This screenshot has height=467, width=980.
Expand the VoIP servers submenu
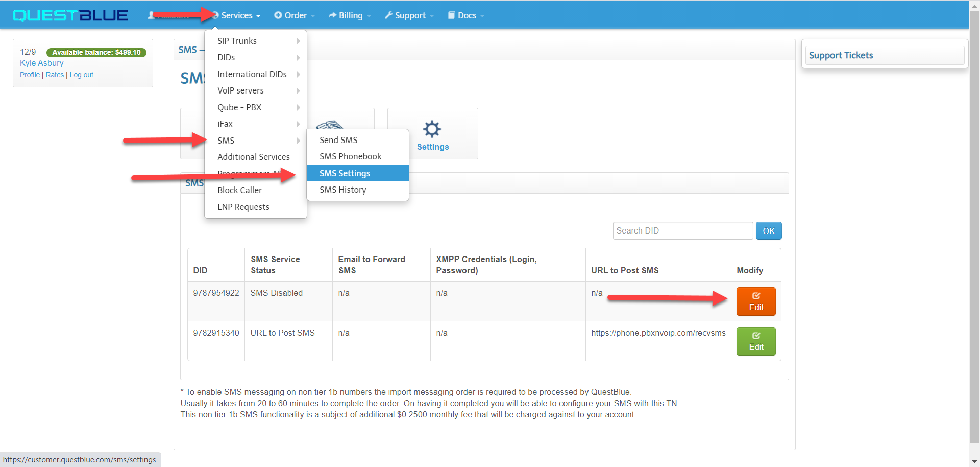256,90
